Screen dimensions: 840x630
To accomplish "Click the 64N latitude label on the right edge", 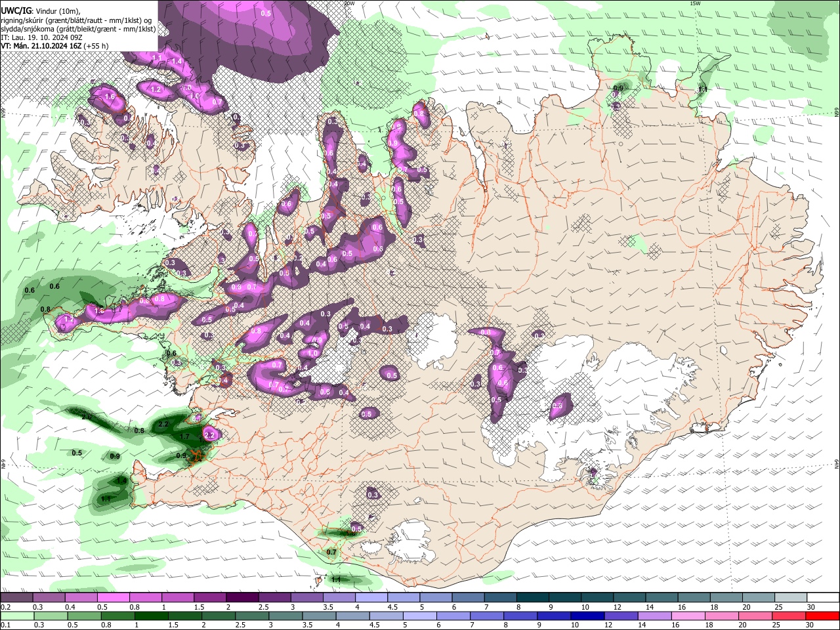I will coord(837,464).
